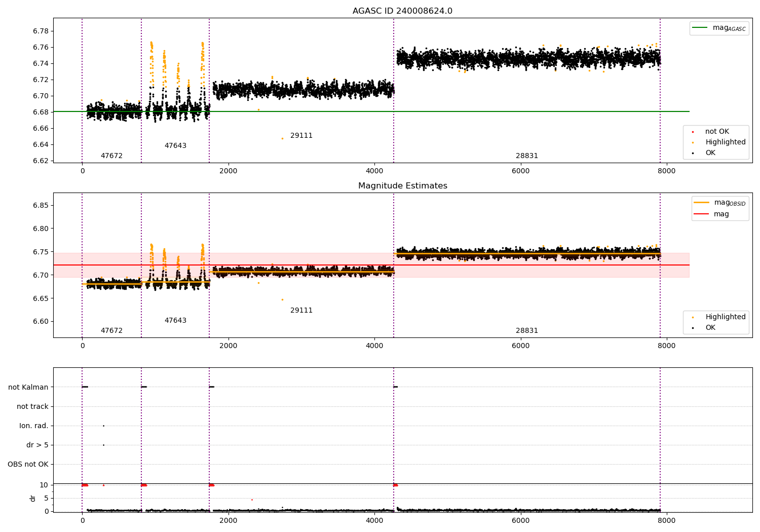The height and width of the screenshot is (532, 760).
Task: Select the 'not OK' legend entry in top plot
Action: [x=717, y=132]
